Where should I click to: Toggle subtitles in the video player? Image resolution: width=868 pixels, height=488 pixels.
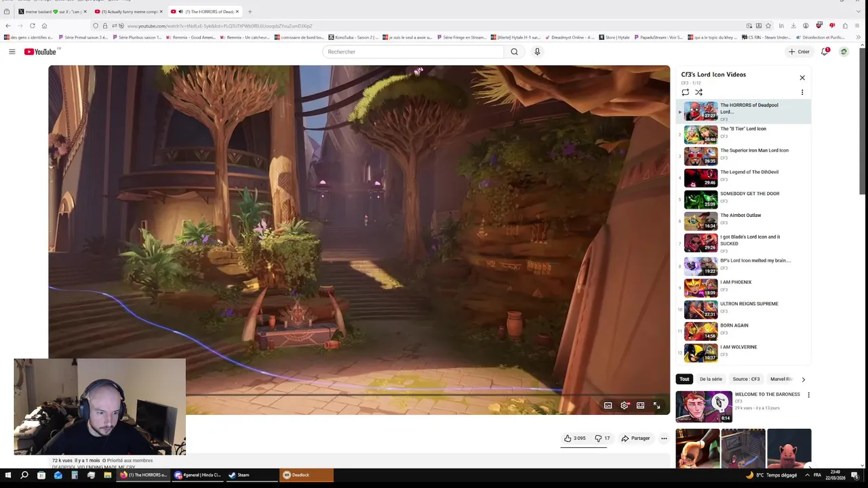608,405
